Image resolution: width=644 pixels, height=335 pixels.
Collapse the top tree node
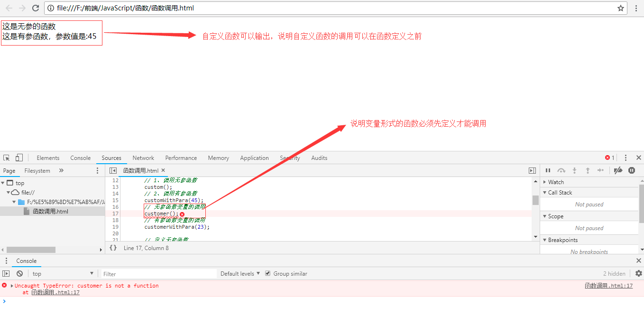click(x=3, y=183)
